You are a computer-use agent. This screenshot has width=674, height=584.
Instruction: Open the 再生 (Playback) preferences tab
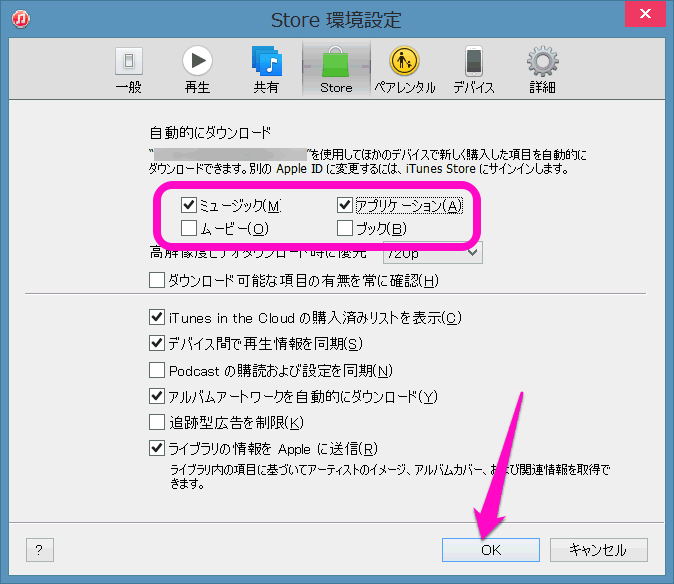point(197,71)
